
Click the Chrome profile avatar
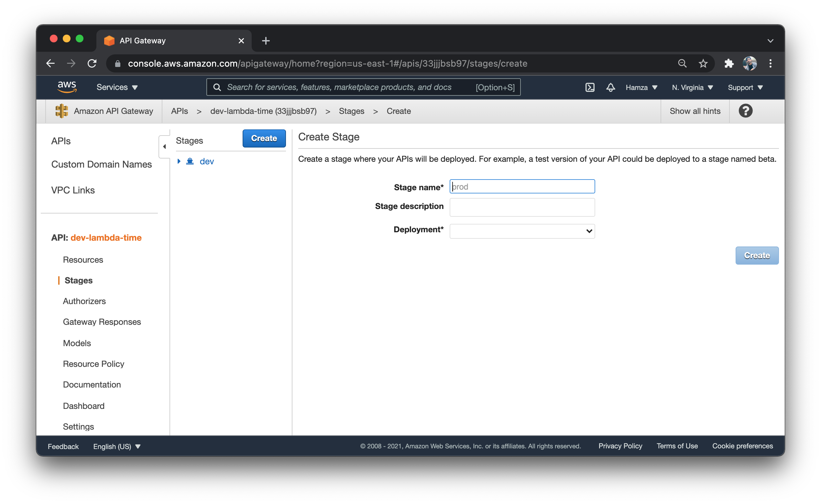[749, 63]
